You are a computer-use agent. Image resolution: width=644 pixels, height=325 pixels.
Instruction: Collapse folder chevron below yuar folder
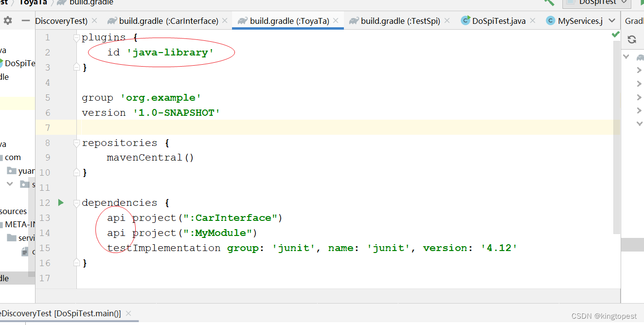coord(10,184)
